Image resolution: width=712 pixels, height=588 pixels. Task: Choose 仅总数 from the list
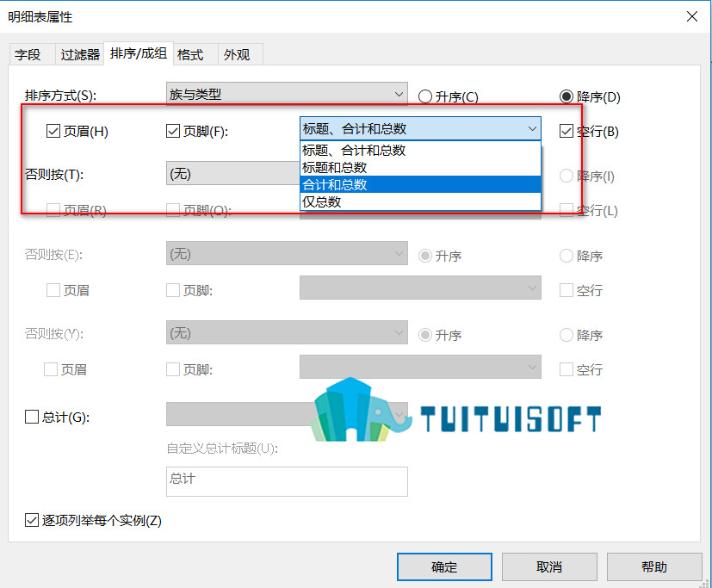(420, 202)
